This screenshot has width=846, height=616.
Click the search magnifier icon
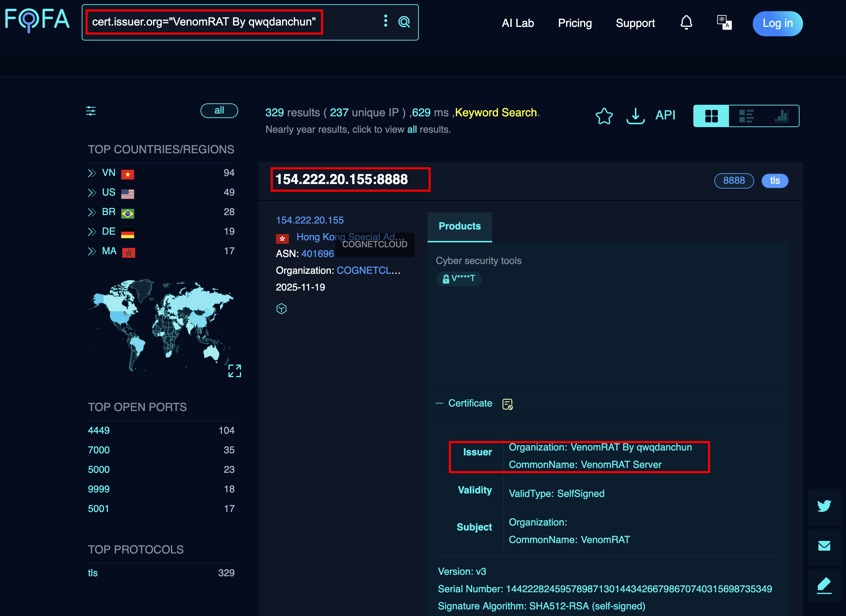point(404,22)
